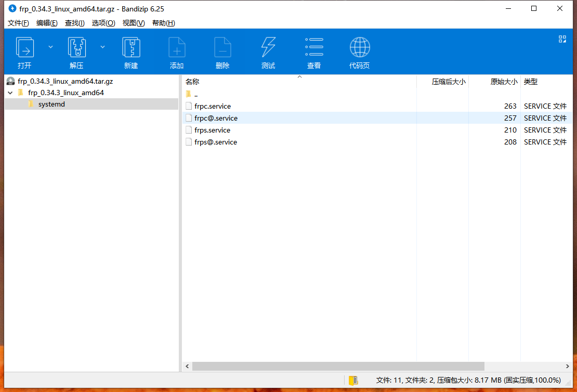This screenshot has height=392, width=577.
Task: Click the Extract (解压) toolbar icon
Action: coord(77,48)
